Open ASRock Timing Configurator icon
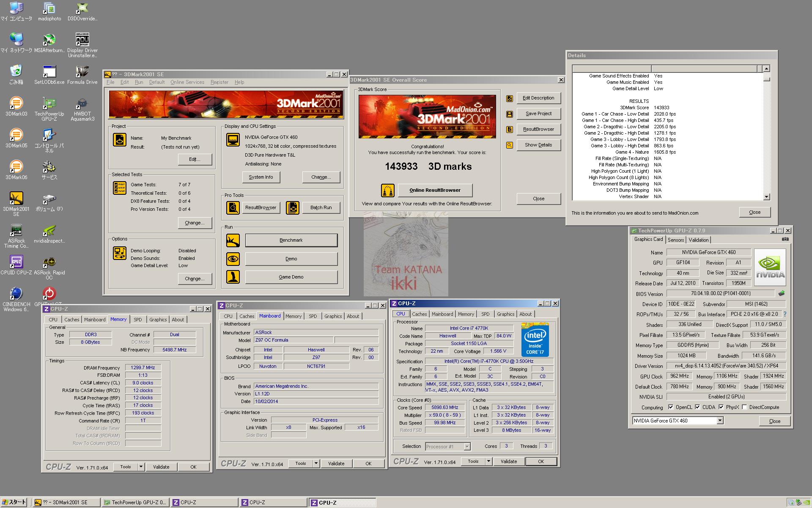This screenshot has height=508, width=812. [x=16, y=235]
